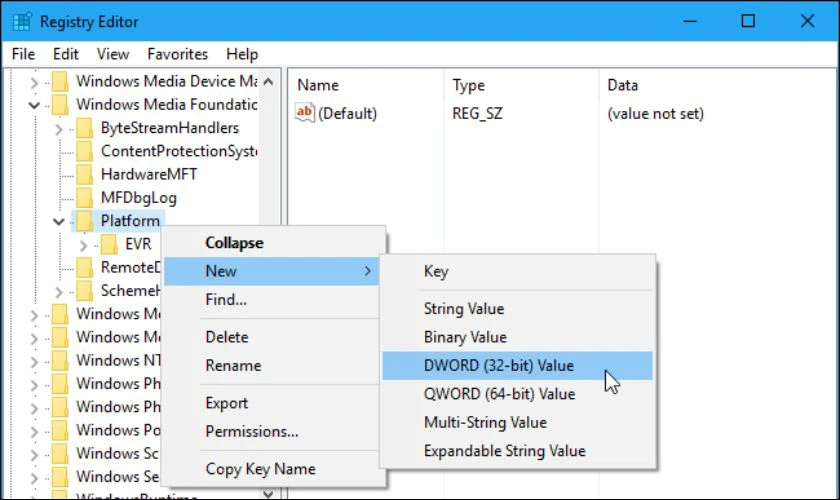Choose Find... in the context menu
This screenshot has height=500, width=840.
274,300
